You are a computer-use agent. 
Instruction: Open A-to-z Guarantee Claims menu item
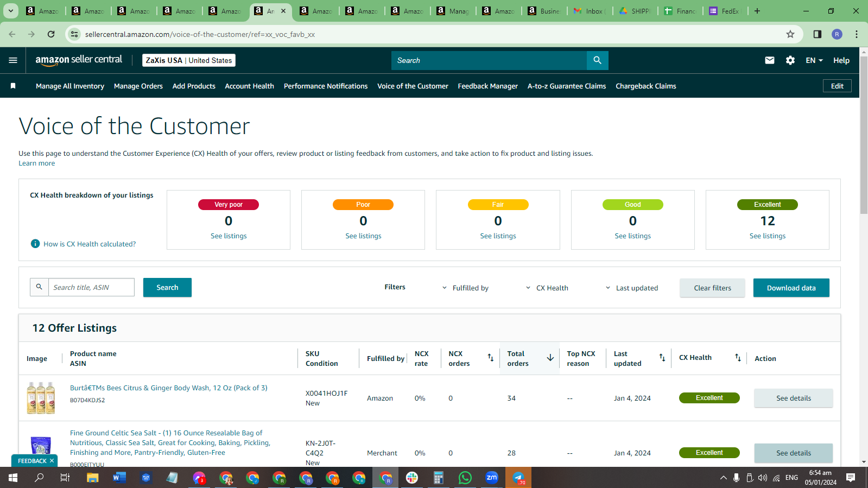click(x=567, y=86)
